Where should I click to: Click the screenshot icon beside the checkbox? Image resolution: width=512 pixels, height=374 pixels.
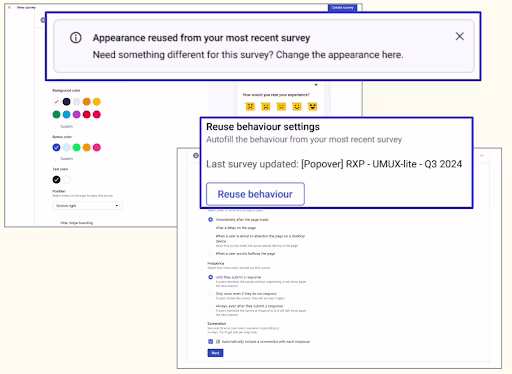[218, 342]
